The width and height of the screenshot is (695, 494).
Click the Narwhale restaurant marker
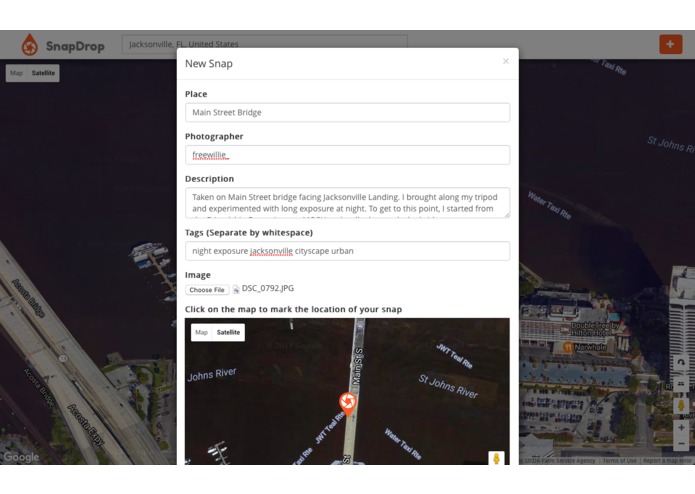567,347
